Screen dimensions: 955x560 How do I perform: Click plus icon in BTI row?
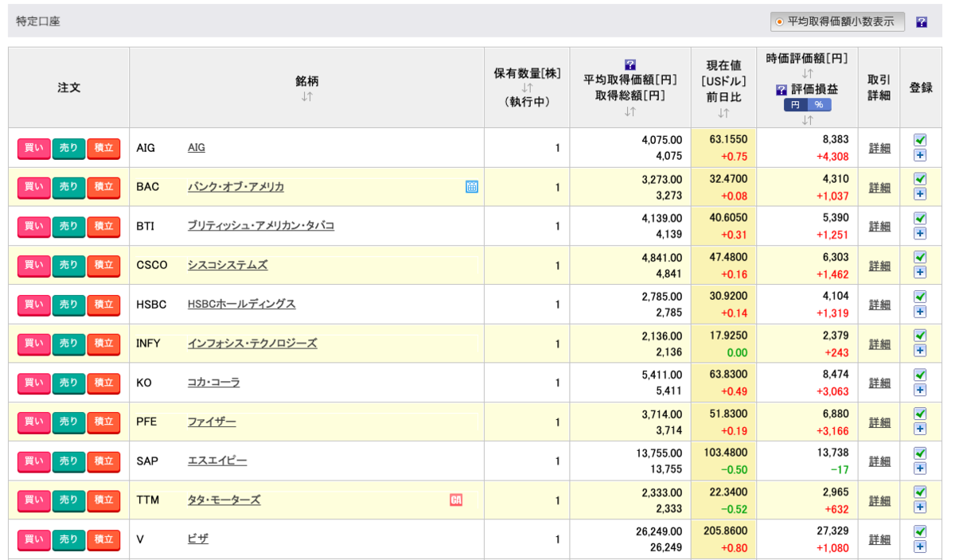coord(920,233)
